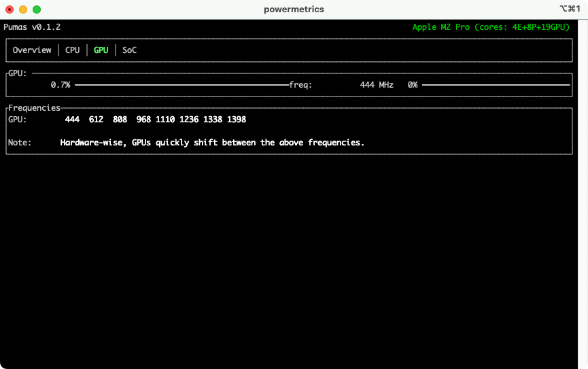This screenshot has height=369, width=588.
Task: Click the GPU usage gauge bar
Action: pos(182,85)
